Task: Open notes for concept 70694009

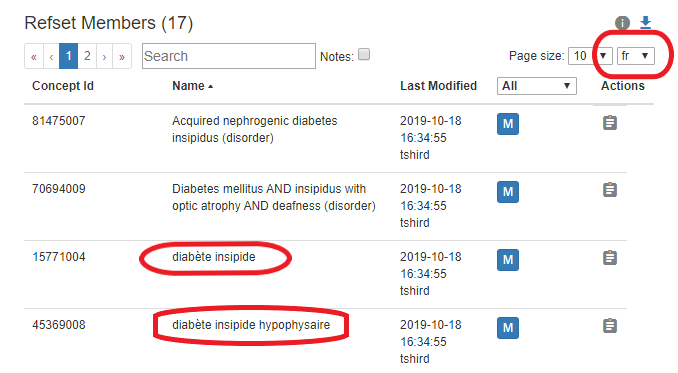Action: [x=610, y=190]
